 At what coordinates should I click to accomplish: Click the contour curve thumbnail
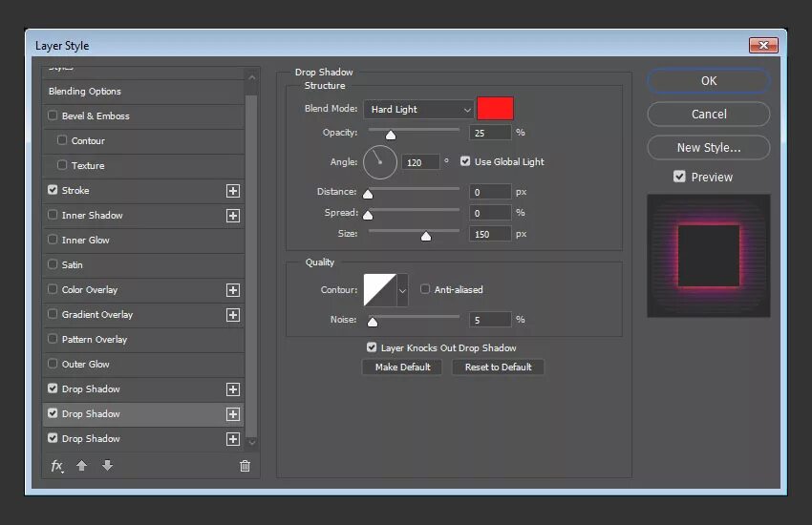380,290
